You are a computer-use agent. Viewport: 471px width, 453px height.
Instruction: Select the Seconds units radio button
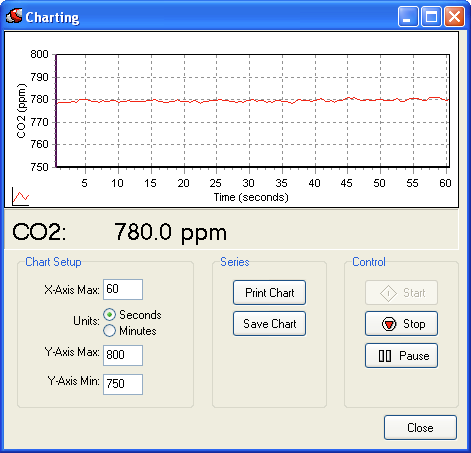[x=109, y=315]
